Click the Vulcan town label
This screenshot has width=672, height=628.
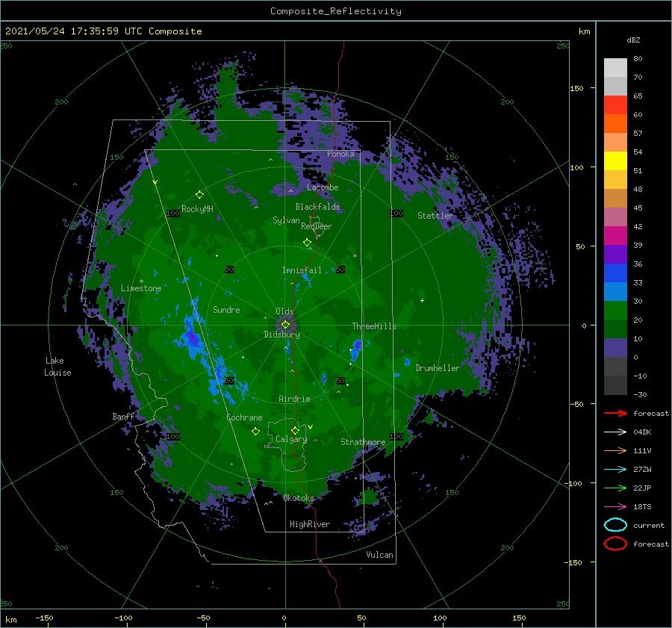(x=379, y=555)
